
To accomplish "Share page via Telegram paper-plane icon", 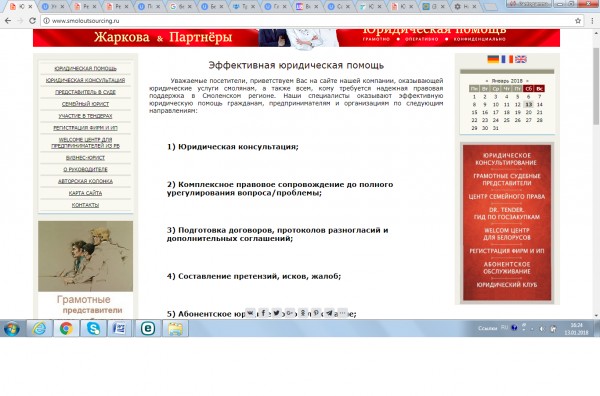I will 329,313.
